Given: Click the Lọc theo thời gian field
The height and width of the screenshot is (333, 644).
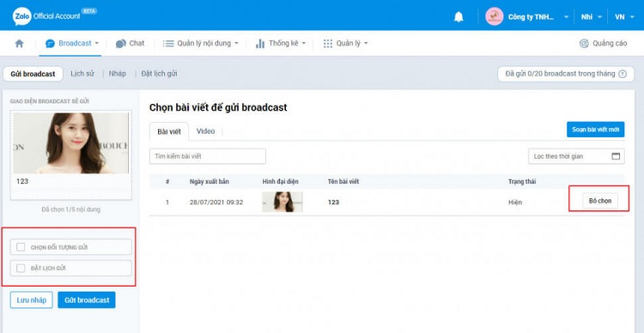Looking at the screenshot, I should pos(576,156).
